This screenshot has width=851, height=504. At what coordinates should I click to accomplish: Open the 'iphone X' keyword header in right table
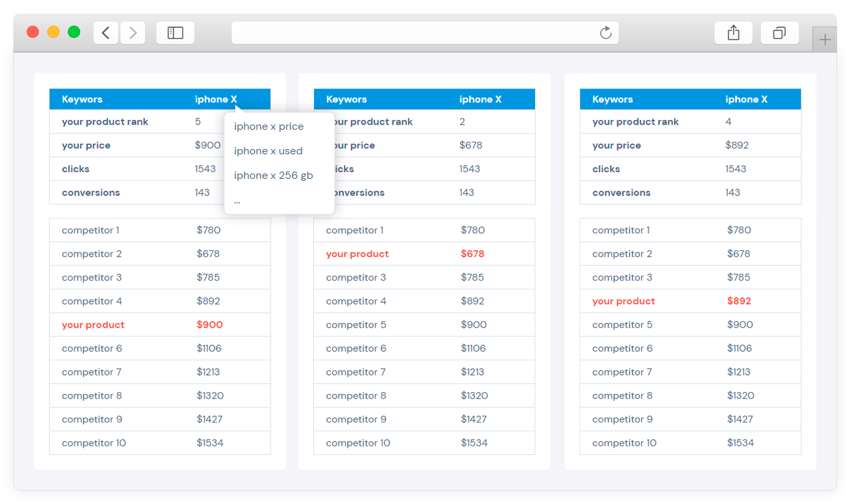746,99
